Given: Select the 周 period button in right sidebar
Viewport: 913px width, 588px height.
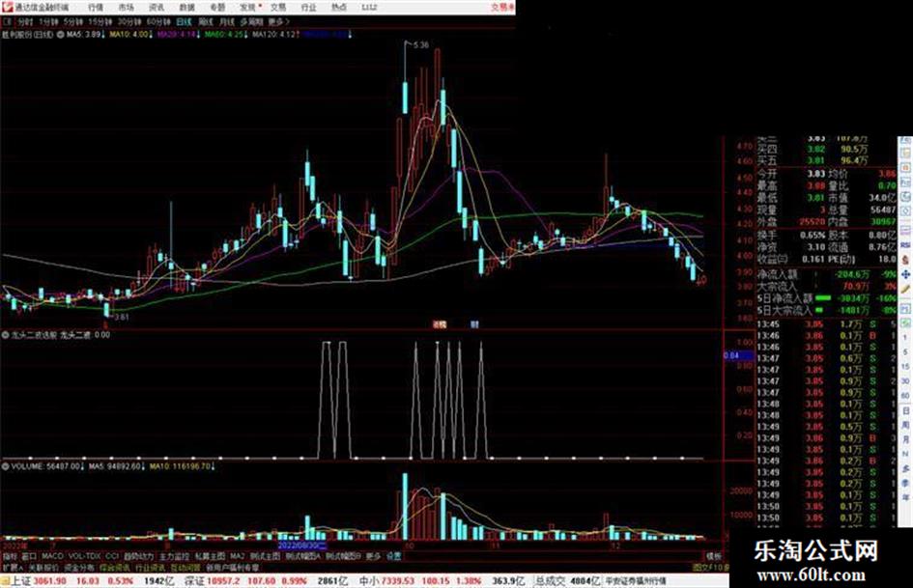Looking at the screenshot, I should pos(905,426).
